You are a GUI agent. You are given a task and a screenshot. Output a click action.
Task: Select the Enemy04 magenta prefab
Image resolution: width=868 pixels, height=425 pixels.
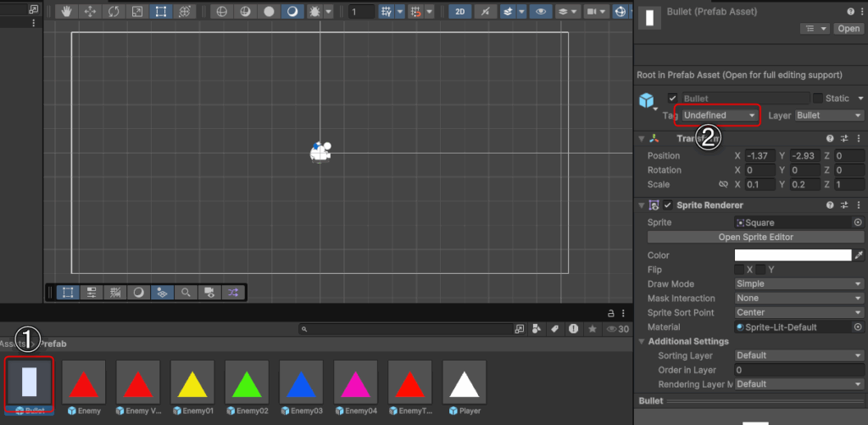pyautogui.click(x=355, y=383)
